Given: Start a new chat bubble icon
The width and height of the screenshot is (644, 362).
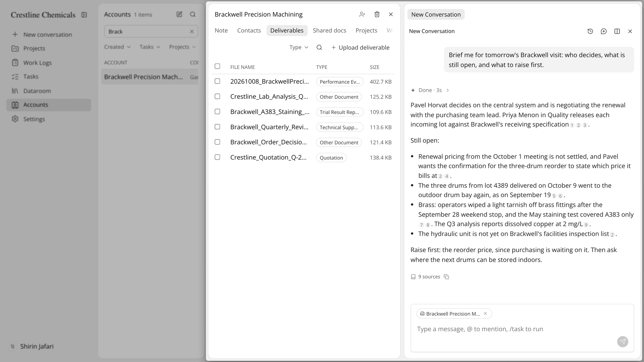Looking at the screenshot, I should click(604, 31).
